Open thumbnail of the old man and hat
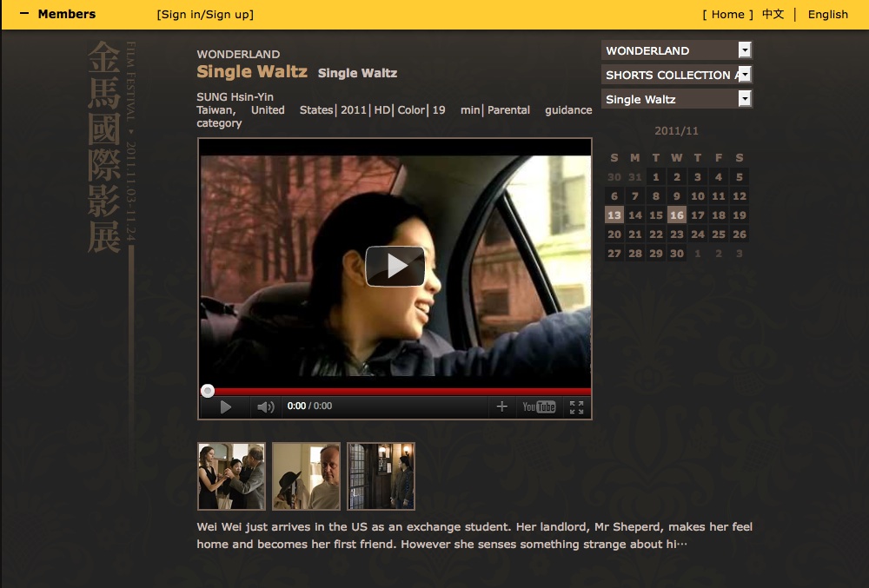The height and width of the screenshot is (588, 869). (x=306, y=476)
